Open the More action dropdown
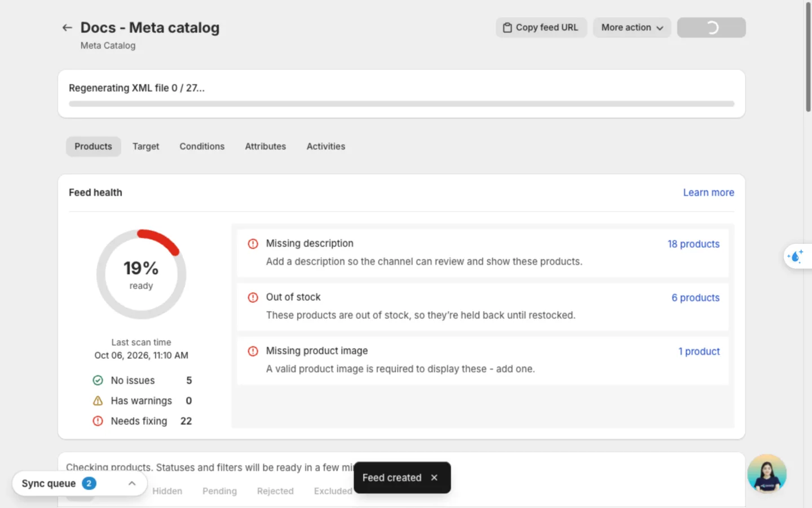This screenshot has width=812, height=508. pos(632,28)
